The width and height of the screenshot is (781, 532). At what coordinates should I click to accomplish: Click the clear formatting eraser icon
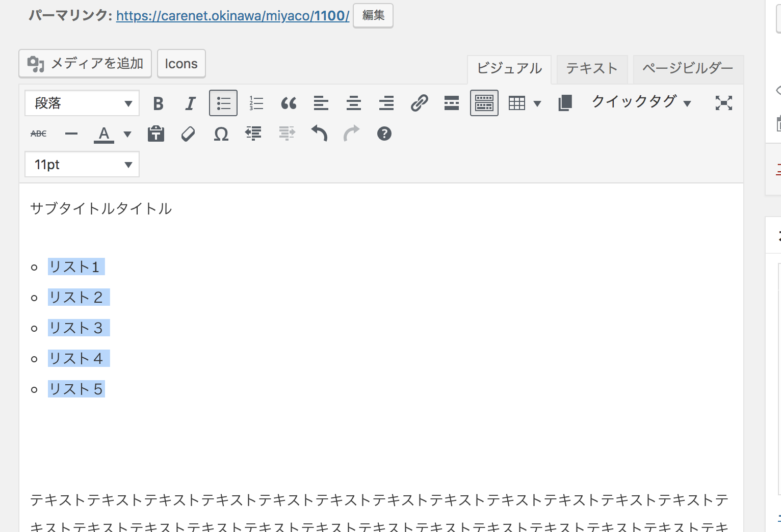pyautogui.click(x=188, y=134)
